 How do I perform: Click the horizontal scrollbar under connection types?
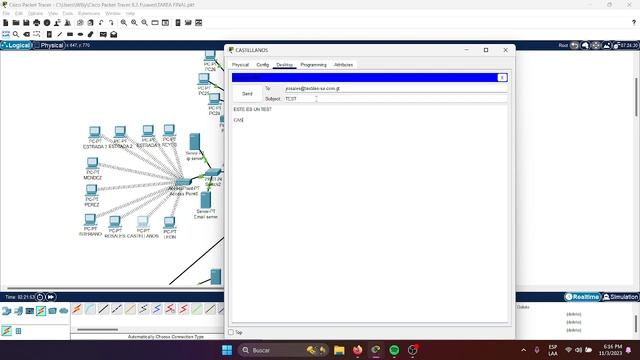[98, 329]
